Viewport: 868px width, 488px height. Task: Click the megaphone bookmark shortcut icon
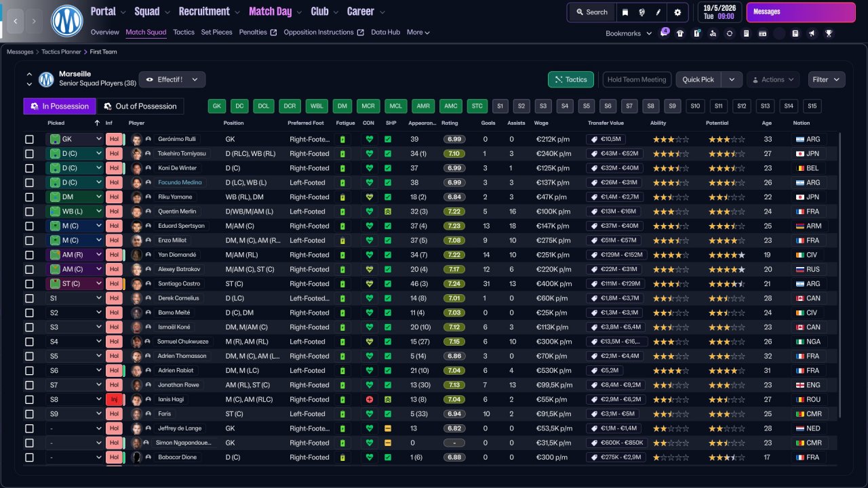(812, 33)
